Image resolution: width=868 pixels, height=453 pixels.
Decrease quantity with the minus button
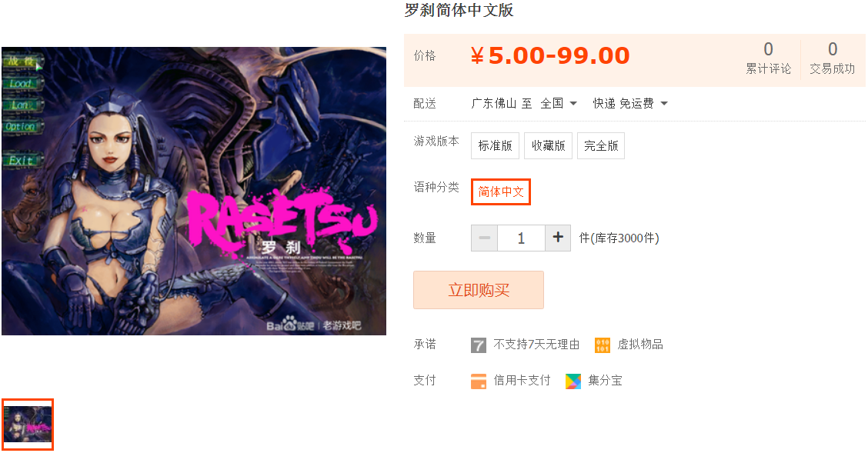[x=484, y=238]
